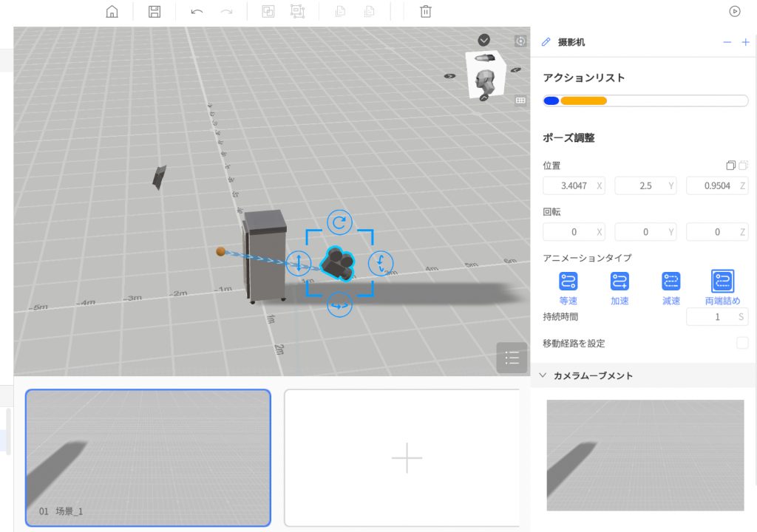
Task: Select the orange action segment in action list
Action: 583,101
